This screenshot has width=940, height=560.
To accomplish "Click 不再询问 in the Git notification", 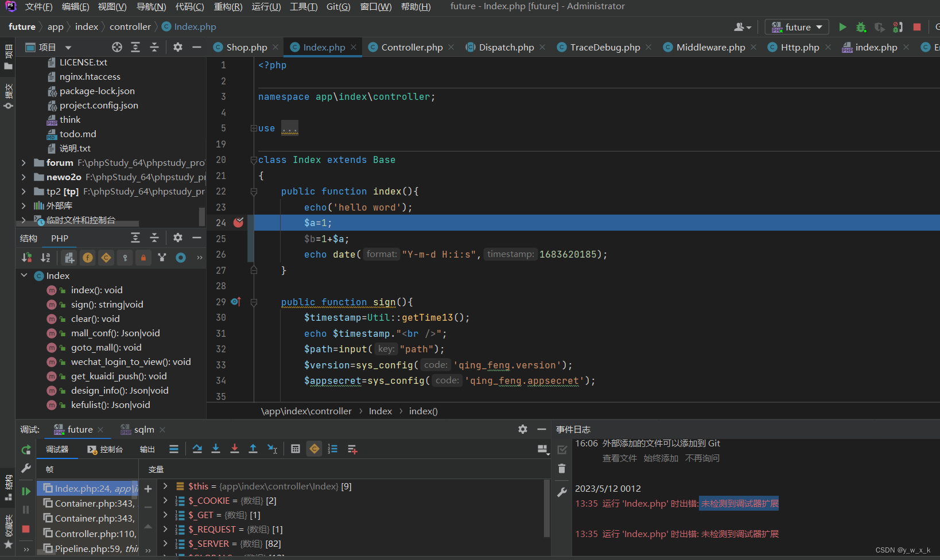I will tap(702, 458).
